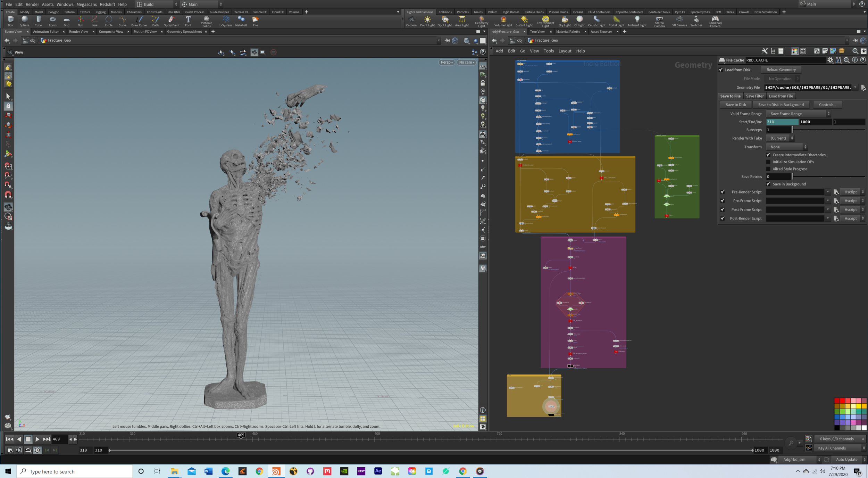Enable Initialize Simulation OPs checkbox
Viewport: 868px width, 478px height.
click(x=768, y=162)
